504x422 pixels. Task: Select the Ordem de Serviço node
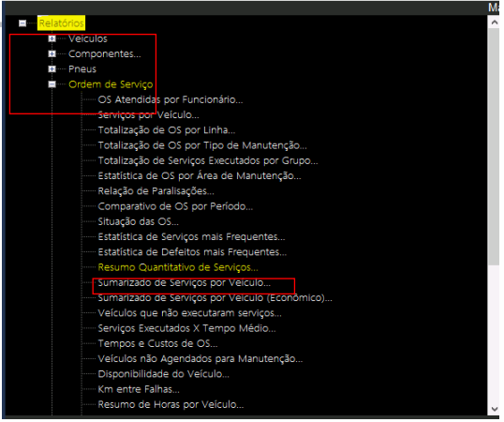click(111, 84)
